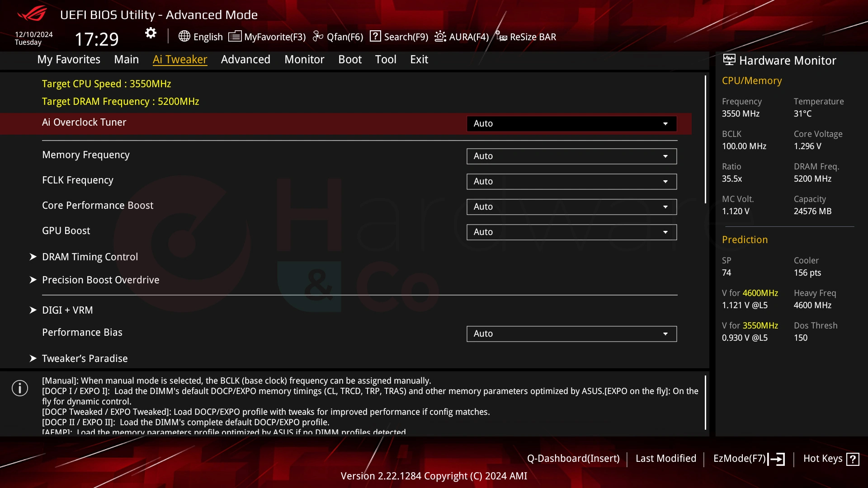Expand the DRAM Timing Control section

pyautogui.click(x=90, y=256)
